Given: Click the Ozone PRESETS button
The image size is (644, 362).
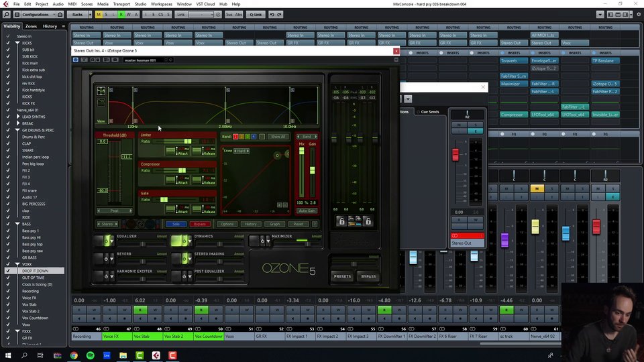Looking at the screenshot, I should pyautogui.click(x=342, y=276).
